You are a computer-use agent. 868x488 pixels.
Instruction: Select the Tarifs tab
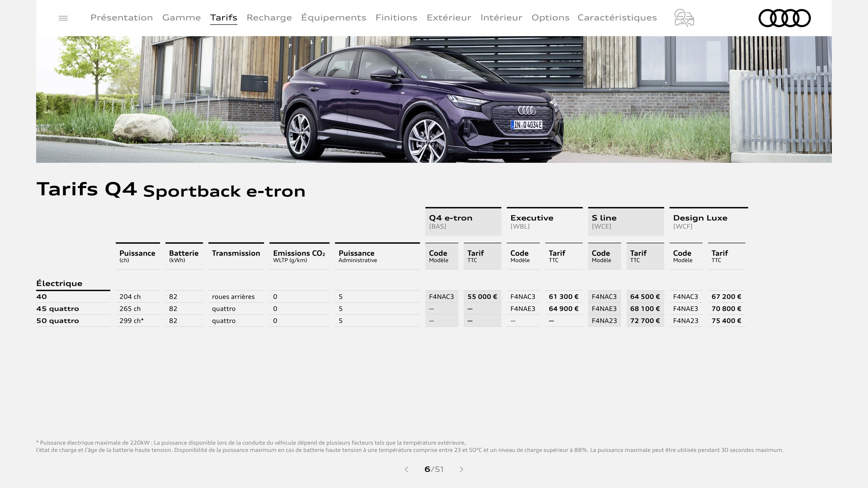click(224, 18)
